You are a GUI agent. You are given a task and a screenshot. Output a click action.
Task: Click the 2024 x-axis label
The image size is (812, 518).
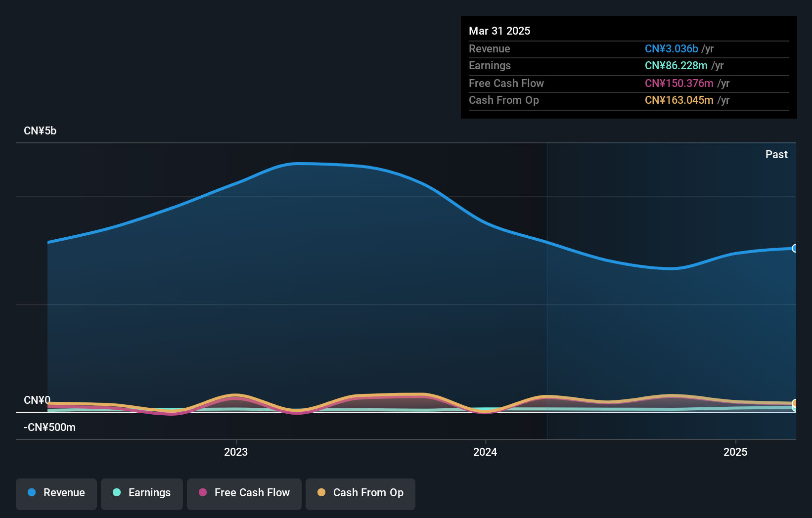click(x=485, y=452)
